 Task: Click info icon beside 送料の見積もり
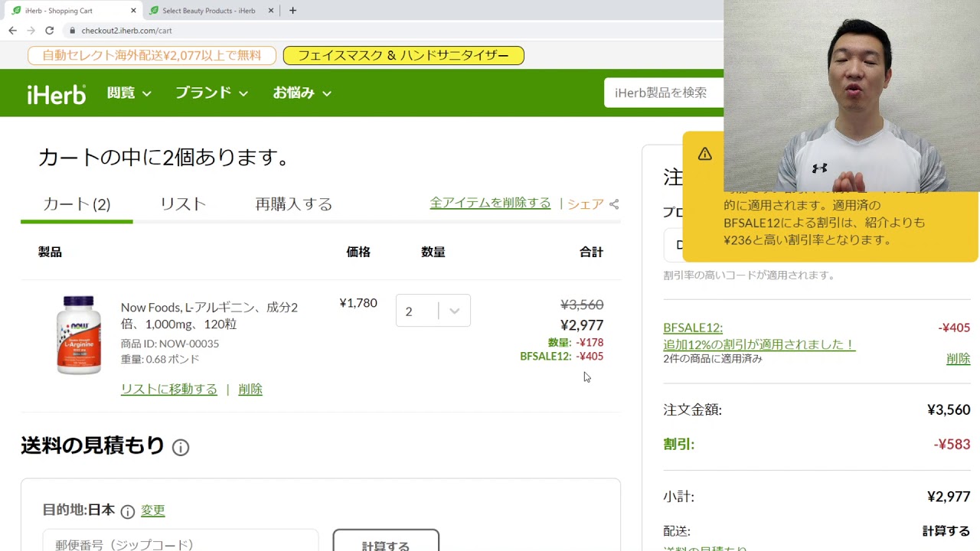(x=181, y=448)
